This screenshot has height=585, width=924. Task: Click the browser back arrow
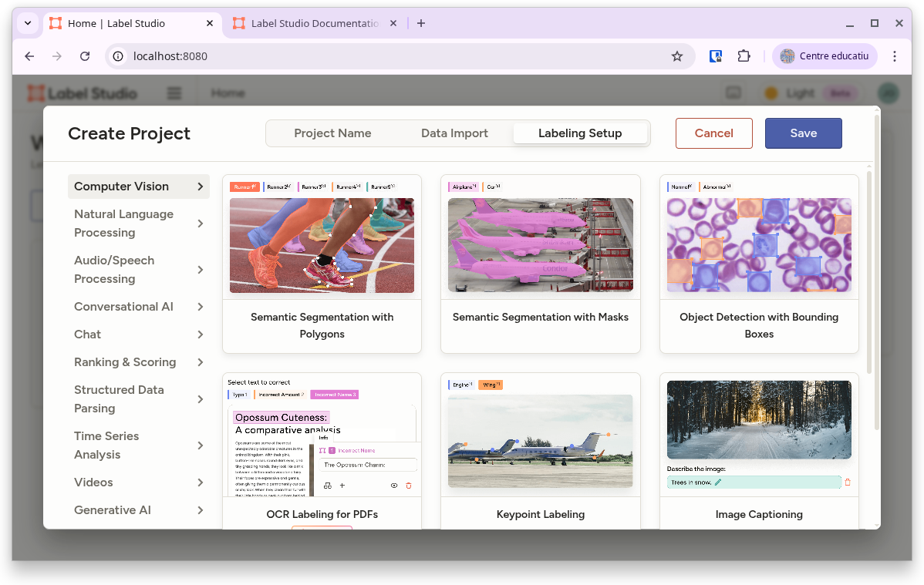pos(29,56)
